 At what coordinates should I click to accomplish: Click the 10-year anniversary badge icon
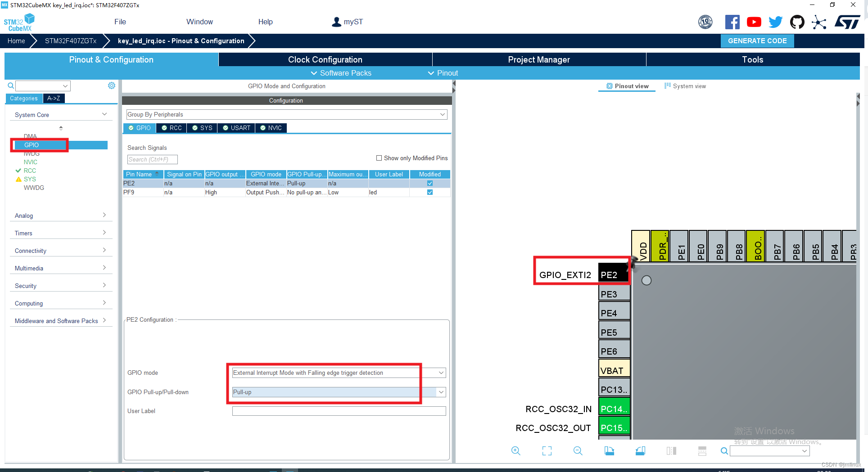tap(705, 22)
